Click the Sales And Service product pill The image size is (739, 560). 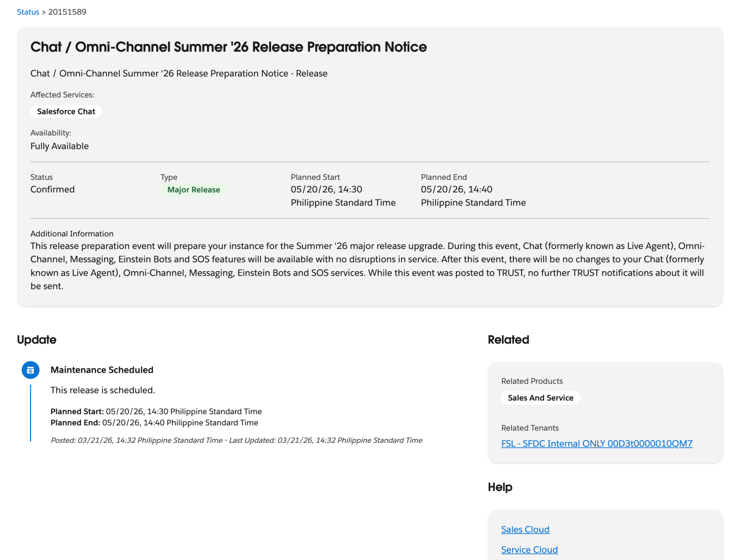click(540, 398)
